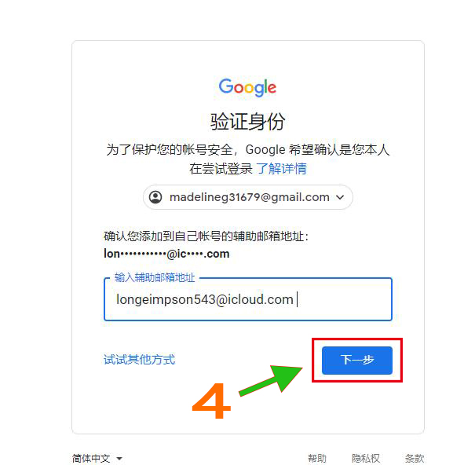The width and height of the screenshot is (475, 476).
Task: Open the 了解详情 link
Action: click(x=281, y=169)
